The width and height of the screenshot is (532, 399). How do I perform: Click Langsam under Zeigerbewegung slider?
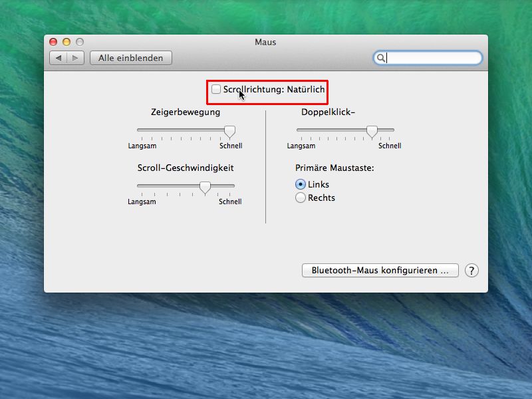pos(142,146)
